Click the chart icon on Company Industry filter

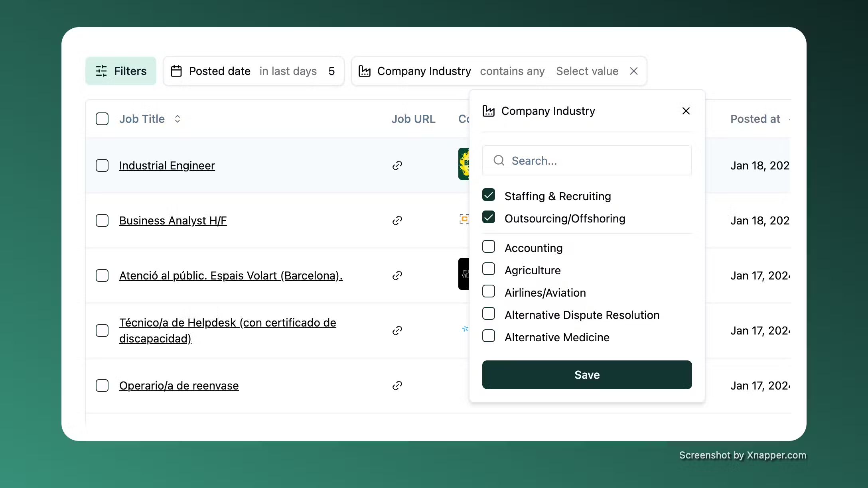(364, 71)
